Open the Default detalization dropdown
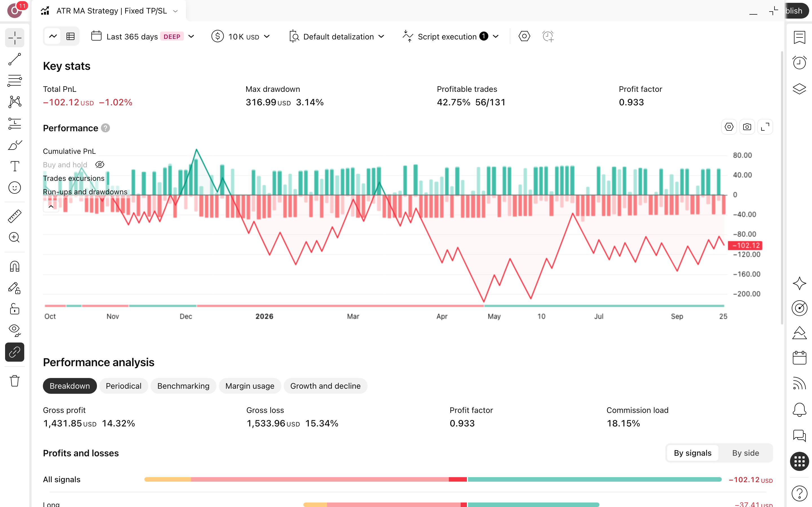 337,36
